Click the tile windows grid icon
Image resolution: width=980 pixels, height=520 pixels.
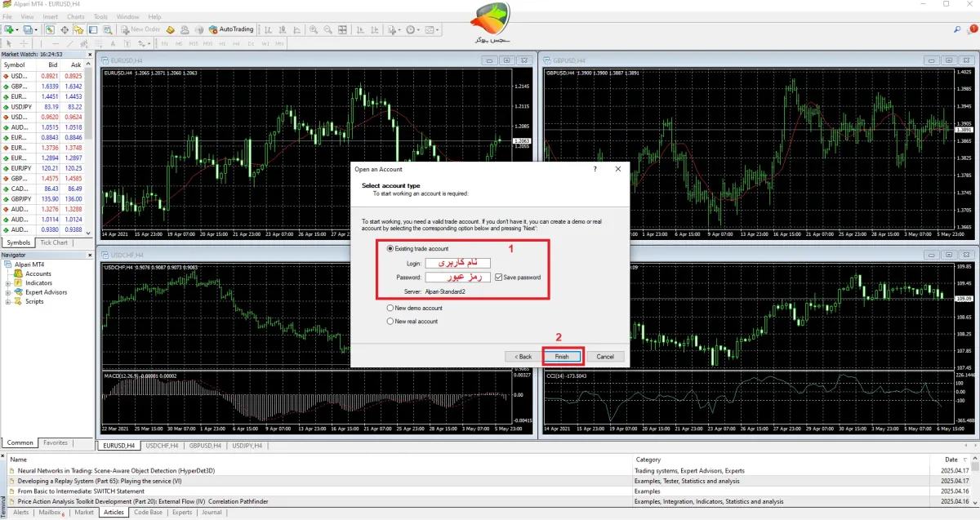coord(342,29)
